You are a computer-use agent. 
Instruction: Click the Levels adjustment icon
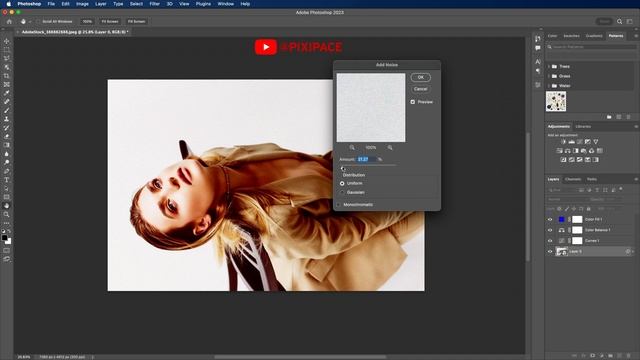coord(571,142)
